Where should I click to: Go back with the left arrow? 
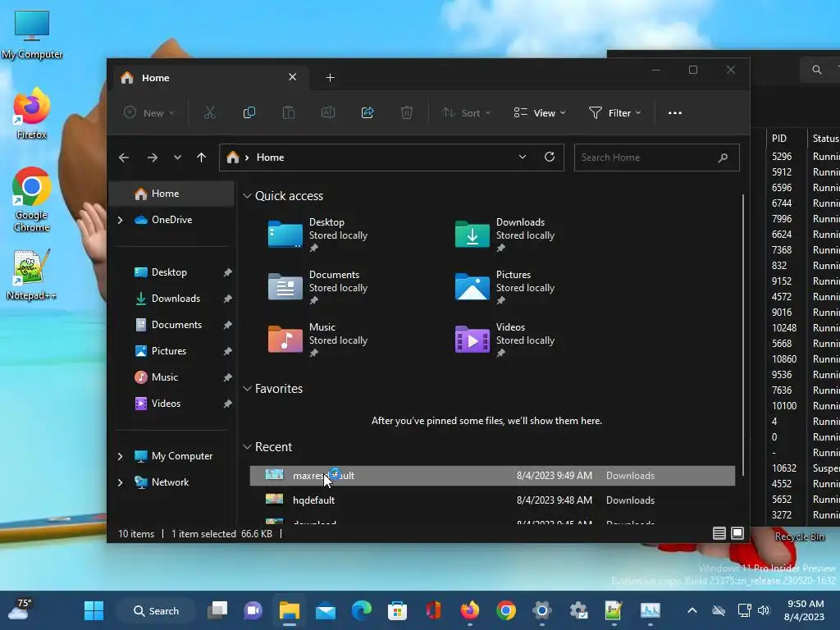pyautogui.click(x=124, y=157)
